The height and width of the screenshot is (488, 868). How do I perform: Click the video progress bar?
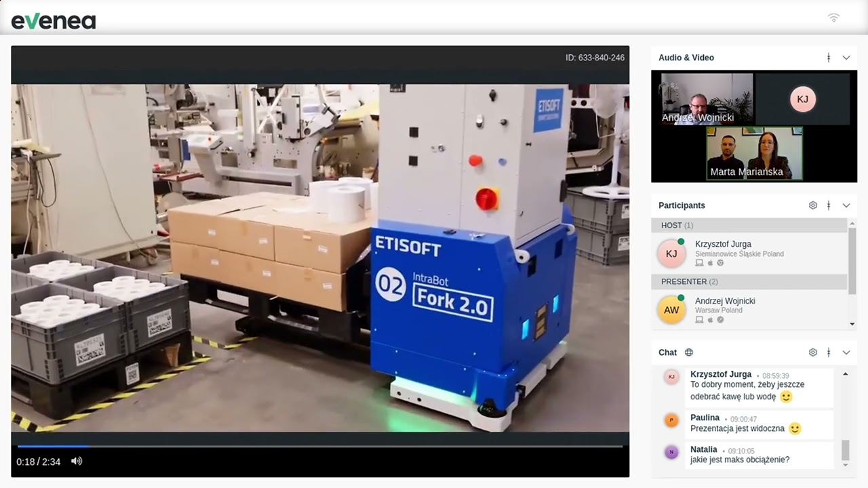(320, 446)
